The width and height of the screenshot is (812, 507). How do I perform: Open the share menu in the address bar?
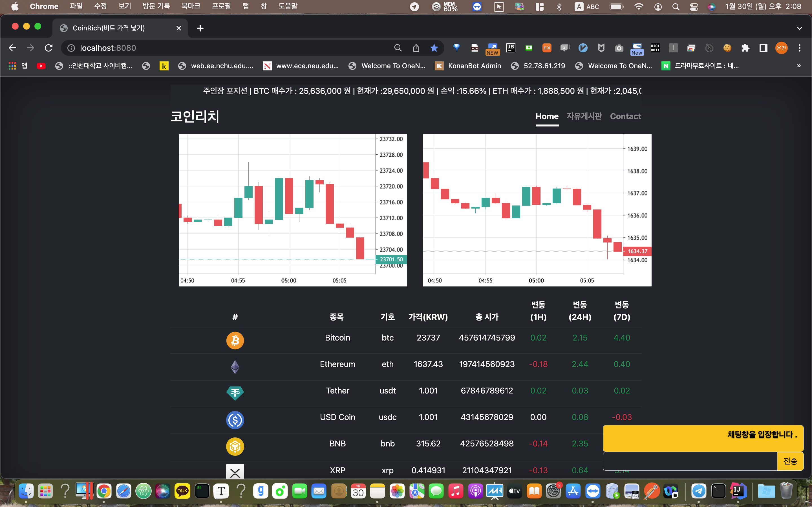coord(416,48)
